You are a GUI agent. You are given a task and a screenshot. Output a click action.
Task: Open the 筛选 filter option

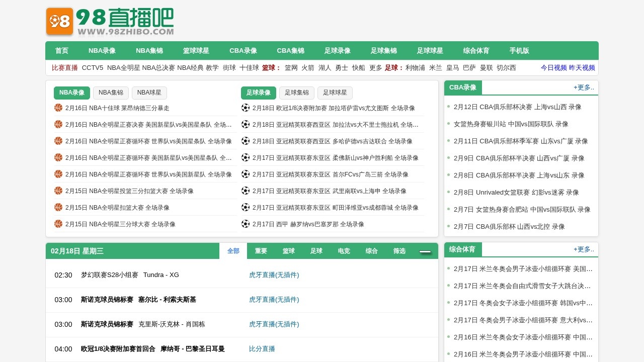pyautogui.click(x=399, y=251)
